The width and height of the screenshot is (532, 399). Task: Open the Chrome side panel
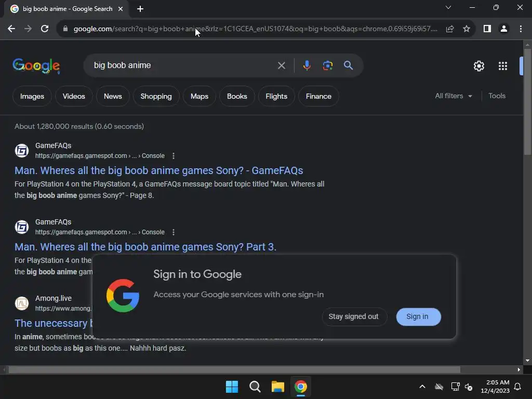[x=487, y=29]
